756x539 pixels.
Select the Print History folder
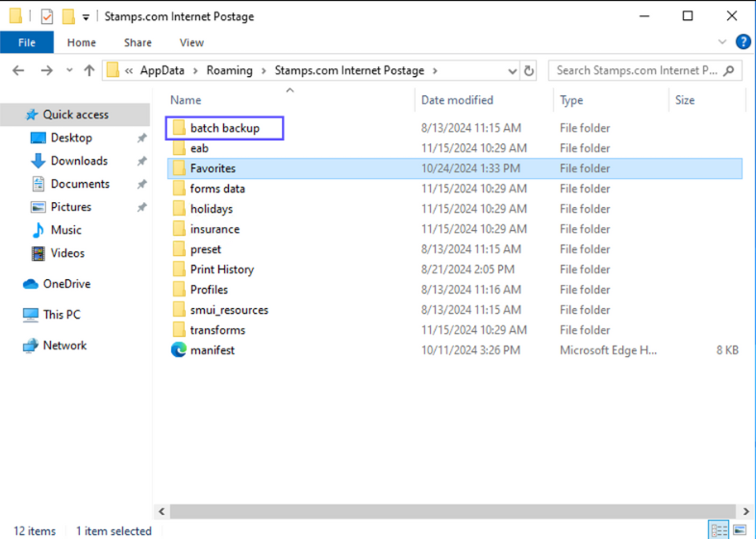(x=222, y=269)
